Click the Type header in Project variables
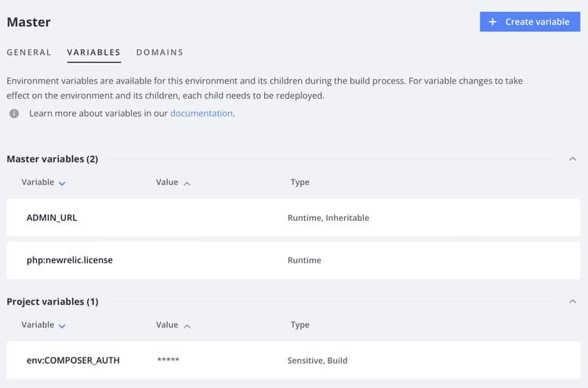Viewport: 588px width, 388px height. (299, 325)
